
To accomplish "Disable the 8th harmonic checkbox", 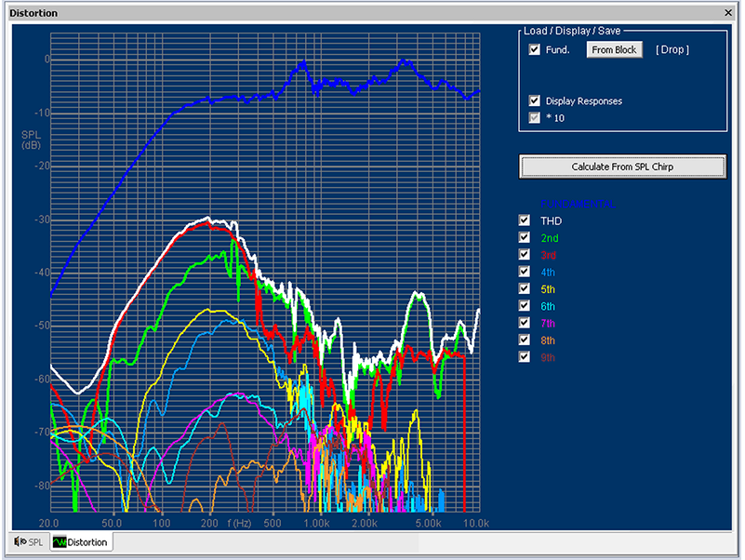I will tap(525, 340).
